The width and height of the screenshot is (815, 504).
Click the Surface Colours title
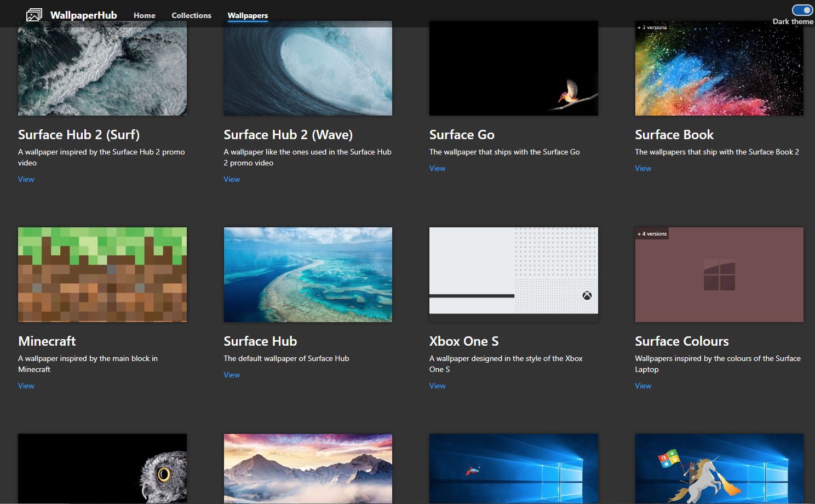click(682, 341)
